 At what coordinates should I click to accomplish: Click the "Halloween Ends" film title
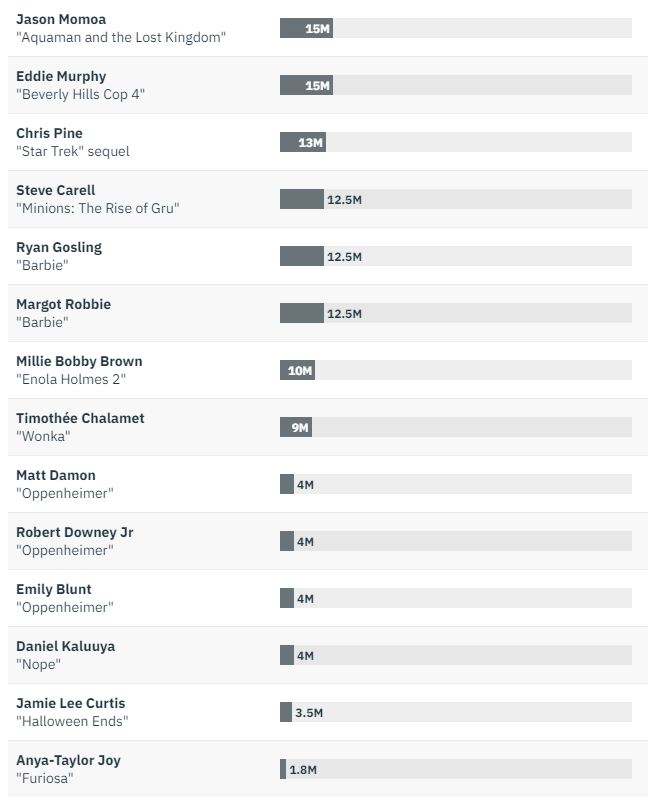click(x=72, y=721)
